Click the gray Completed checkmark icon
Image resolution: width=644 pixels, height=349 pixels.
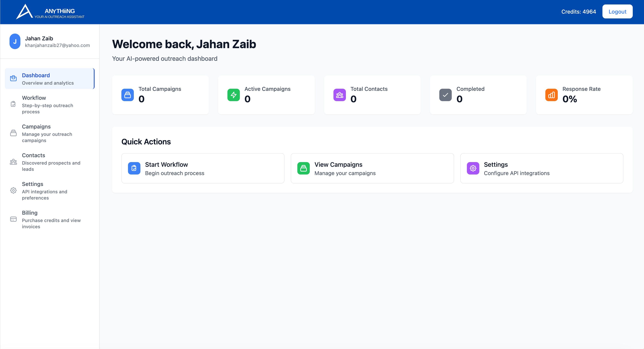coord(445,95)
